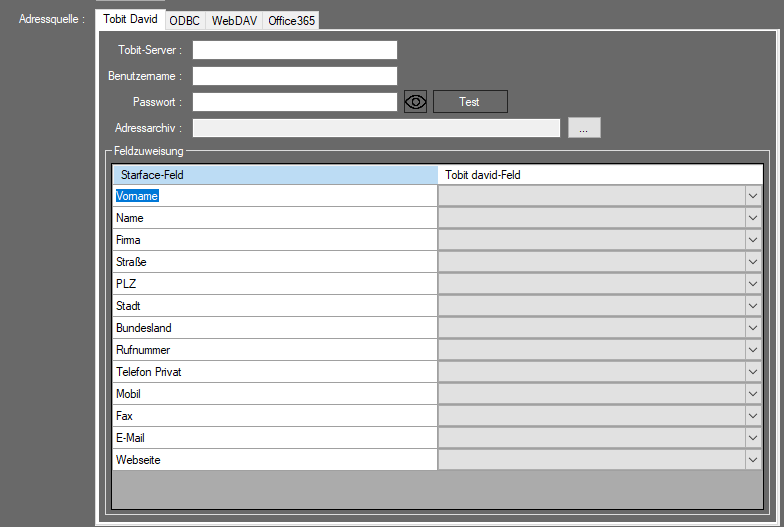
Task: Toggle password visibility eye icon
Action: [415, 102]
